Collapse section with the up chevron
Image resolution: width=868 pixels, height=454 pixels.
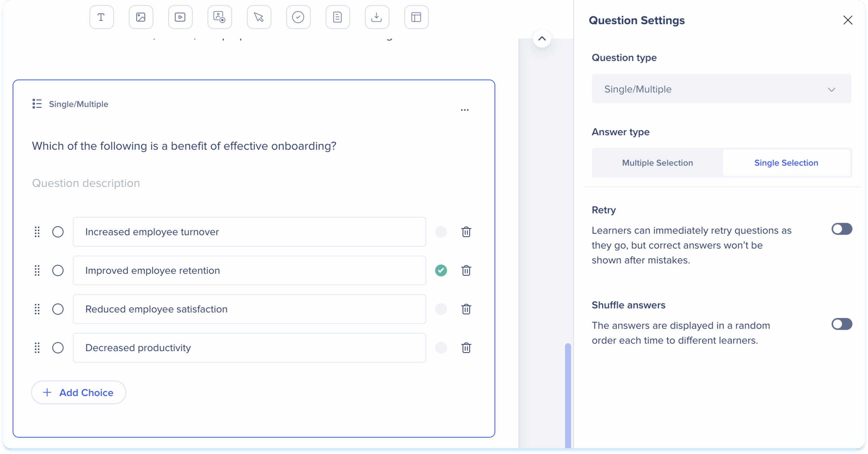(542, 39)
